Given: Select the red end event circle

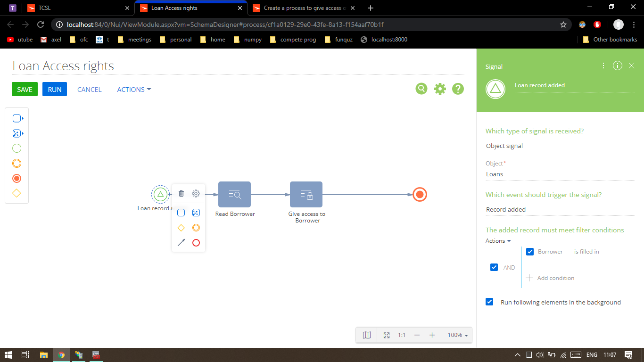Looking at the screenshot, I should tap(420, 194).
